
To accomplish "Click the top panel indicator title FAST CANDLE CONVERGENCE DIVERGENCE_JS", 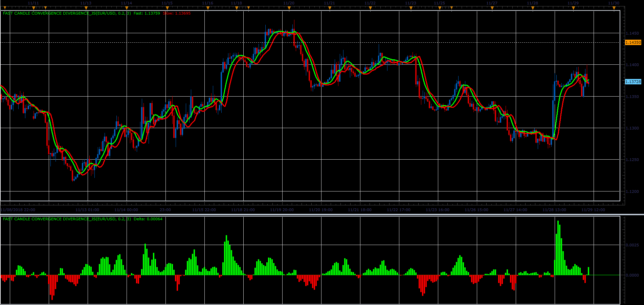I will (67, 13).
